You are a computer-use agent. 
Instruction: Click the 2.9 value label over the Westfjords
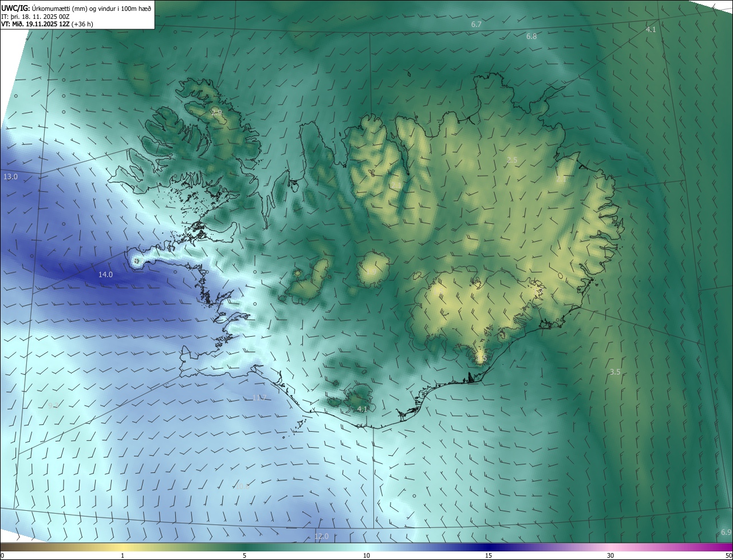[x=216, y=112]
